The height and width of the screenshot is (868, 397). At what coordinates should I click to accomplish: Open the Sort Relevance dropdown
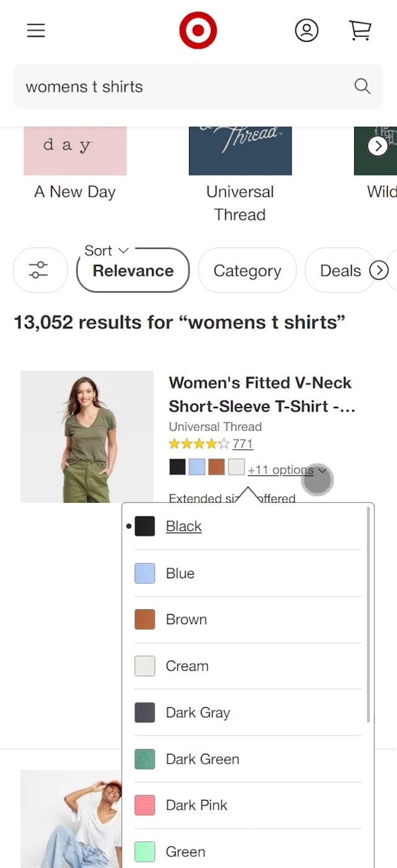132,270
